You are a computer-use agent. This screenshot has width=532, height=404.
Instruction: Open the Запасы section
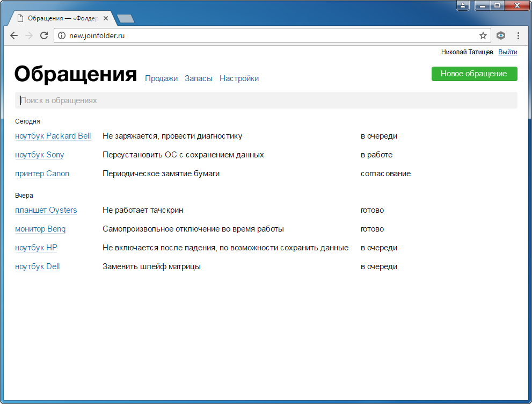198,78
